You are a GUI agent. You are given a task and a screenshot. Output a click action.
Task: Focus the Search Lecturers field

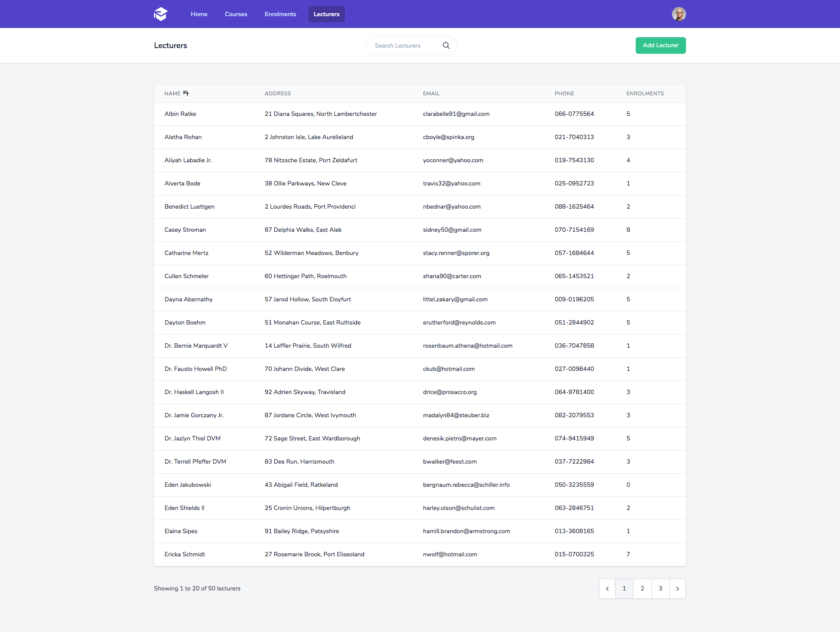coord(411,45)
